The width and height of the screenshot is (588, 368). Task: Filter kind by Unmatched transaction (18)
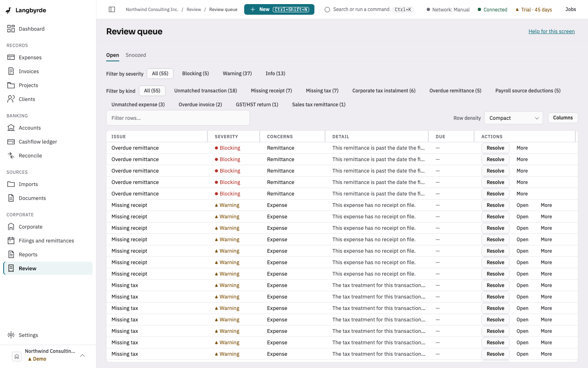205,91
